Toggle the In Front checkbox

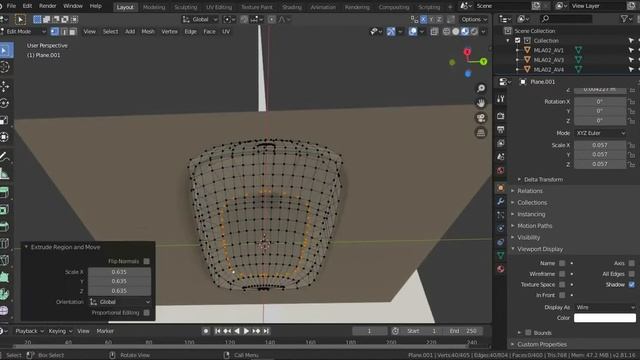click(x=562, y=295)
